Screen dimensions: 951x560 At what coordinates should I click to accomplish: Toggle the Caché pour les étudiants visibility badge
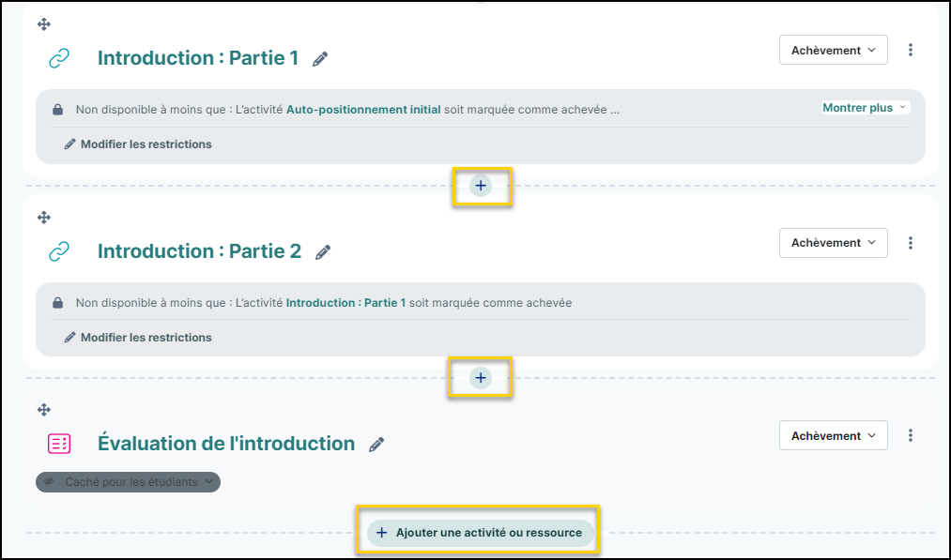[128, 482]
